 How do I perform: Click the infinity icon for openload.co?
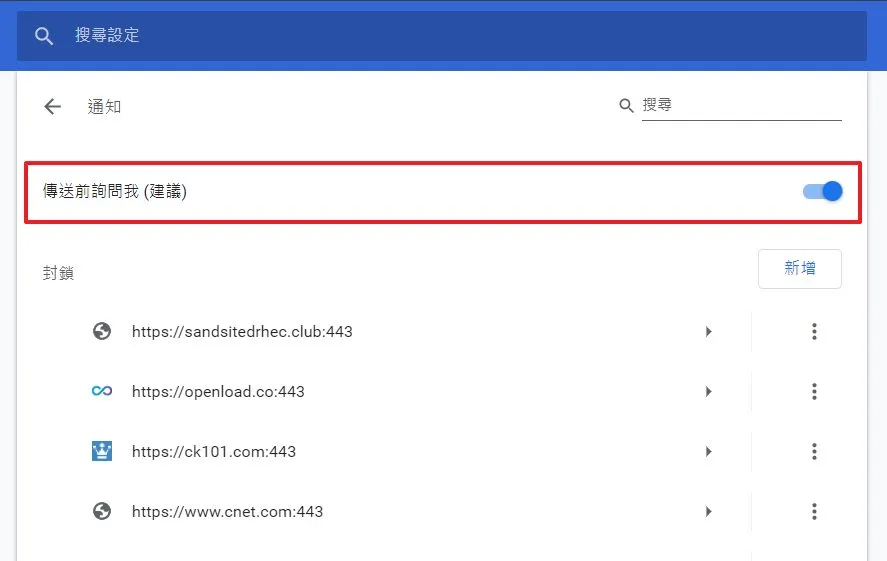point(102,391)
